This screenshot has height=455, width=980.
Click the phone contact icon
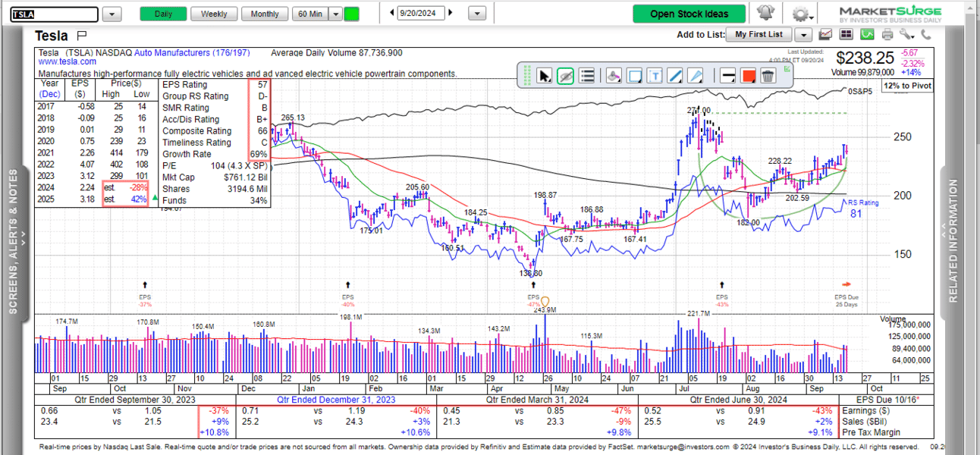point(926,34)
